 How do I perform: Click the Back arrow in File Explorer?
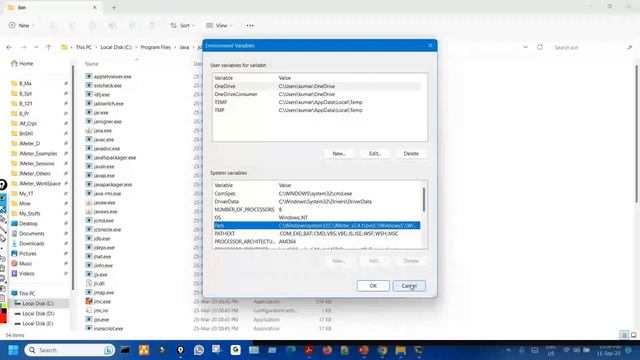[x=9, y=47]
